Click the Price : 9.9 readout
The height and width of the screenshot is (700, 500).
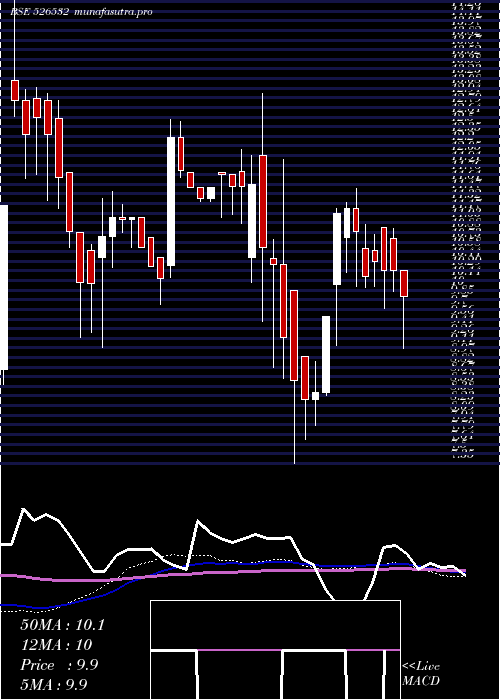59,665
